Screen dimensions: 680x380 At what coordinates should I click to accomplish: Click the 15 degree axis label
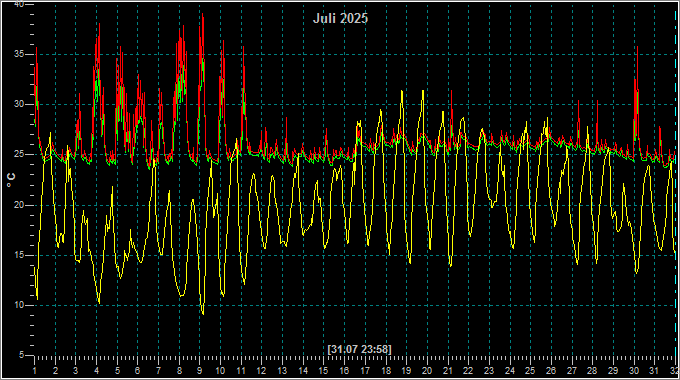coord(19,255)
